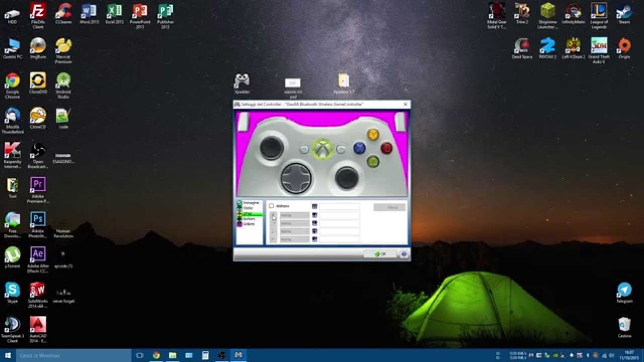
Task: Select the AutoCAD 2014 desktop icon
Action: pyautogui.click(x=38, y=330)
